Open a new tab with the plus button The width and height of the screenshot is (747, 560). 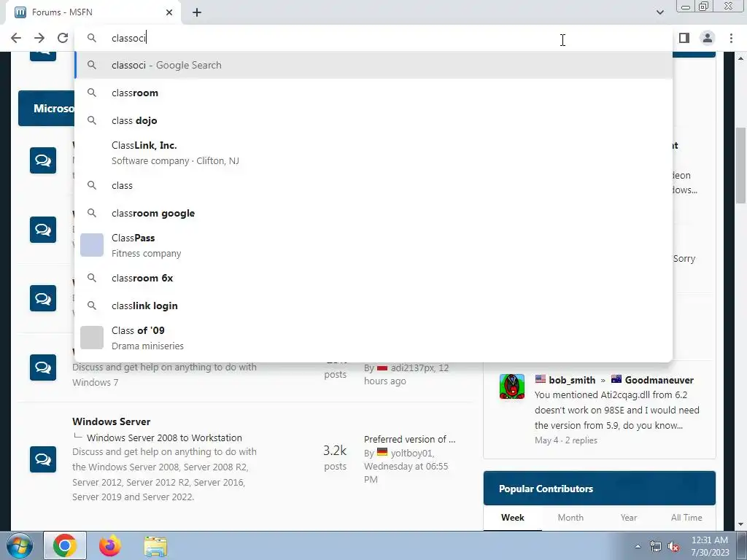coord(197,12)
